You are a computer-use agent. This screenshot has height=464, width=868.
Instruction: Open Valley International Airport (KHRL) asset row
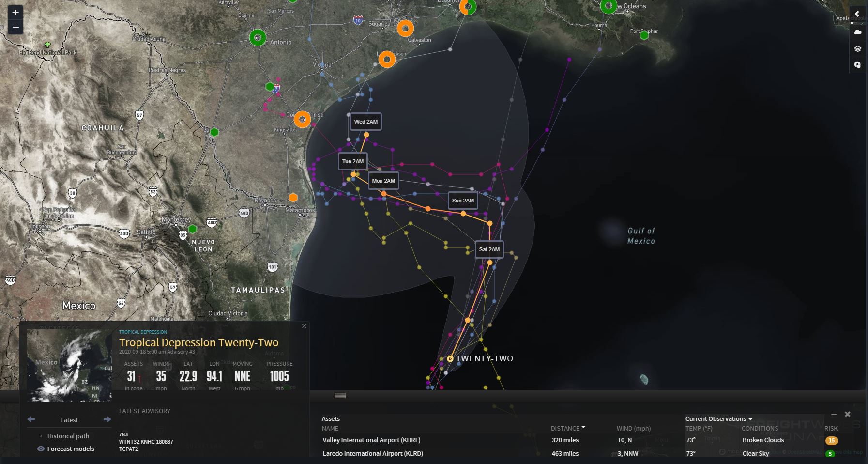(x=371, y=440)
